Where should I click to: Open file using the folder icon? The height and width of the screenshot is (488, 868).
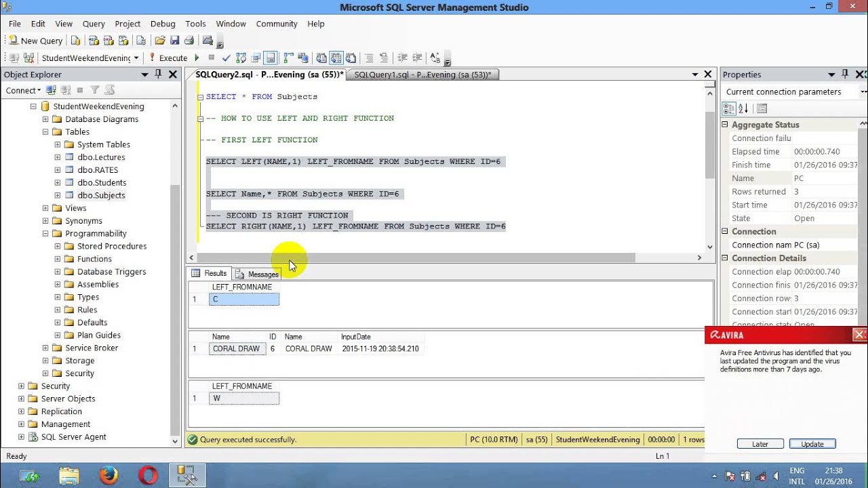click(x=159, y=41)
